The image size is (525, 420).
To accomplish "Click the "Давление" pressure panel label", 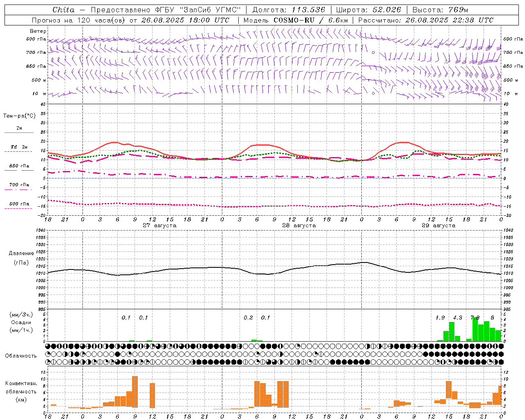I will [x=21, y=253].
